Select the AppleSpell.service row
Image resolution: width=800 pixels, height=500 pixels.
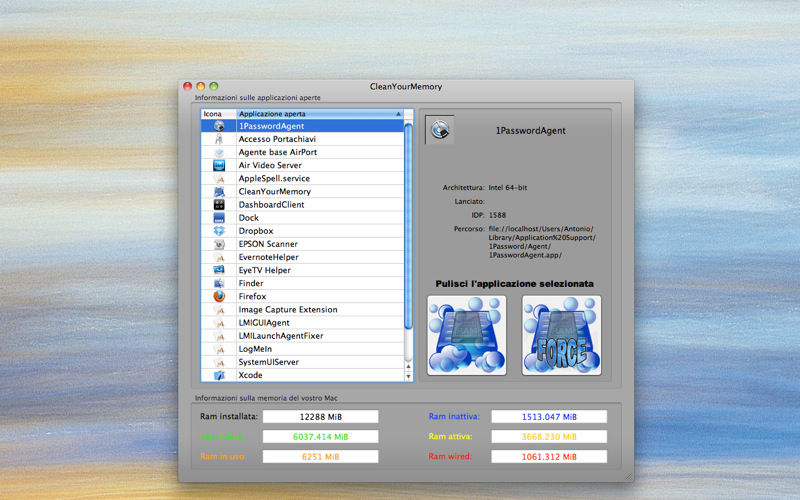303,179
